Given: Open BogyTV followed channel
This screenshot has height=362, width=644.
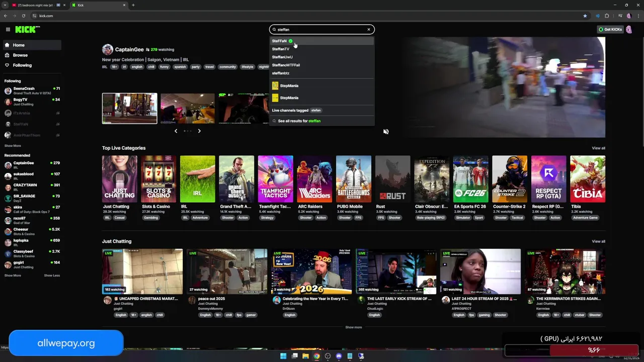Looking at the screenshot, I should tap(31, 102).
